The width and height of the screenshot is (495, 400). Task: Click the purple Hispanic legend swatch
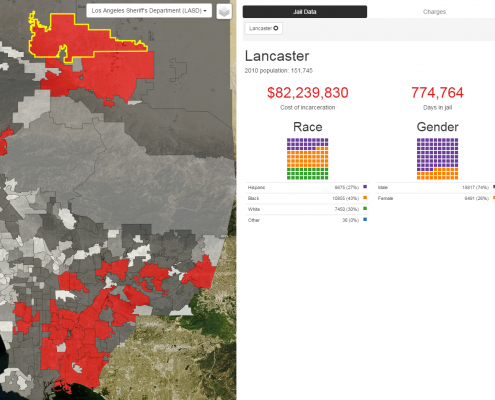365,187
